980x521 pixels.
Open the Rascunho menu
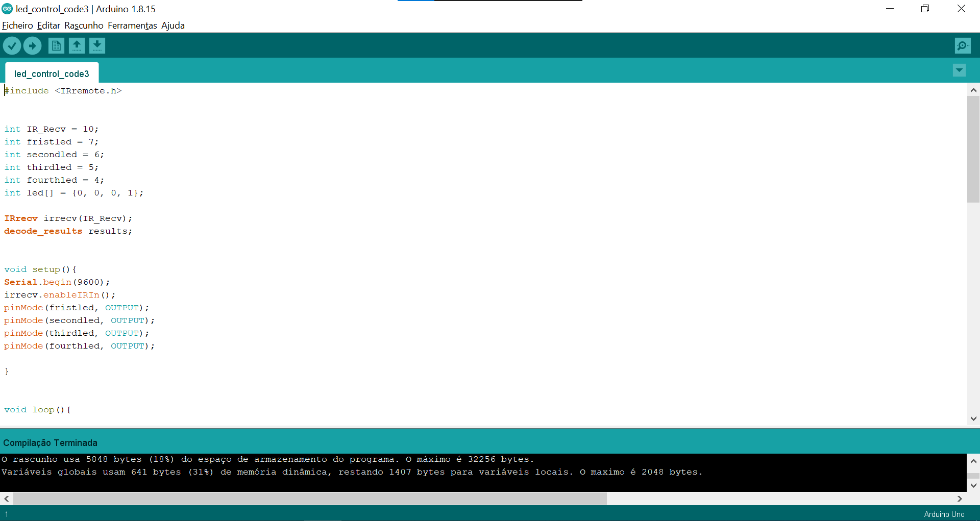[x=84, y=26]
